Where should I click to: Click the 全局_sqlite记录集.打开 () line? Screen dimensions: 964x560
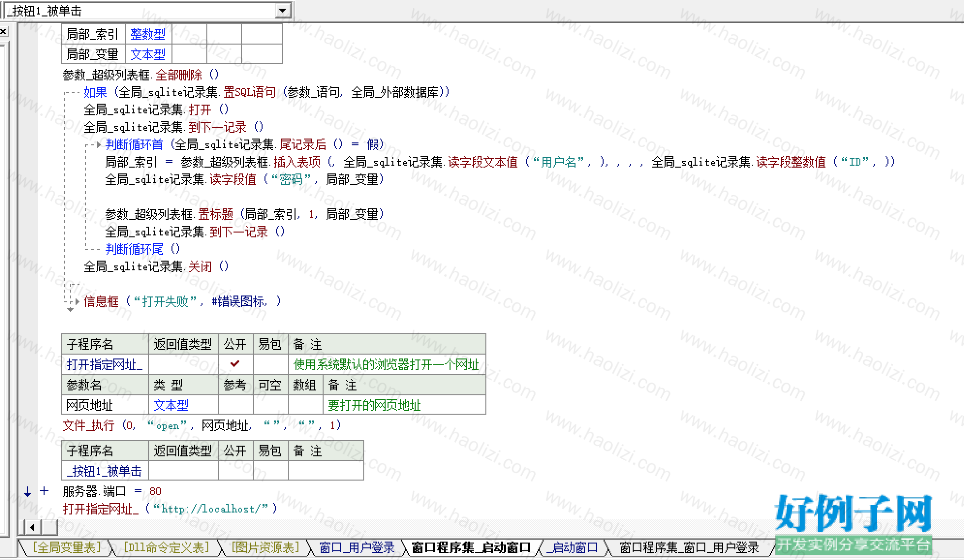156,109
